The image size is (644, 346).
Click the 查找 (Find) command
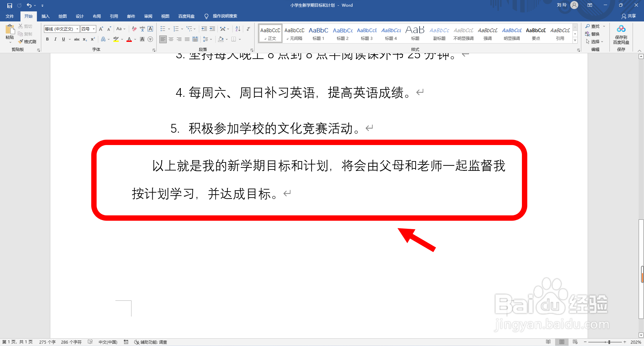click(594, 26)
